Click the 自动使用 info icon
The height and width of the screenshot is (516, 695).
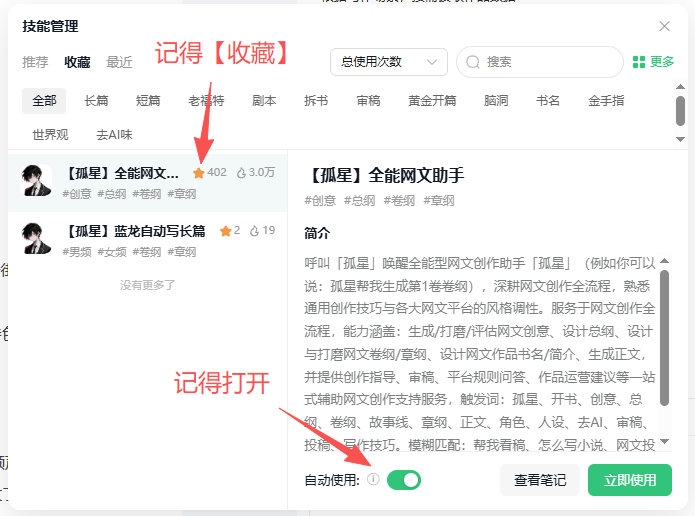373,479
